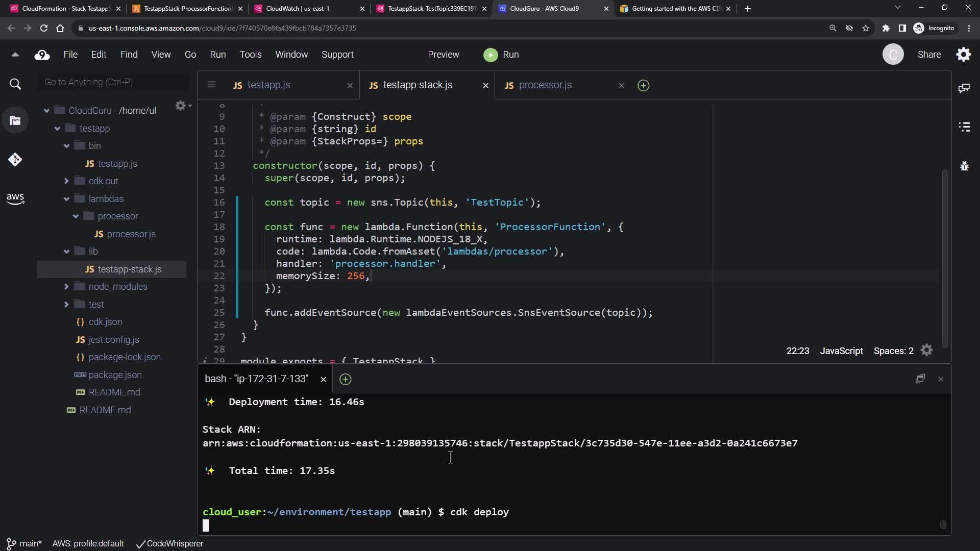Open the Outline panel icon
Image resolution: width=980 pixels, height=551 pixels.
[964, 127]
